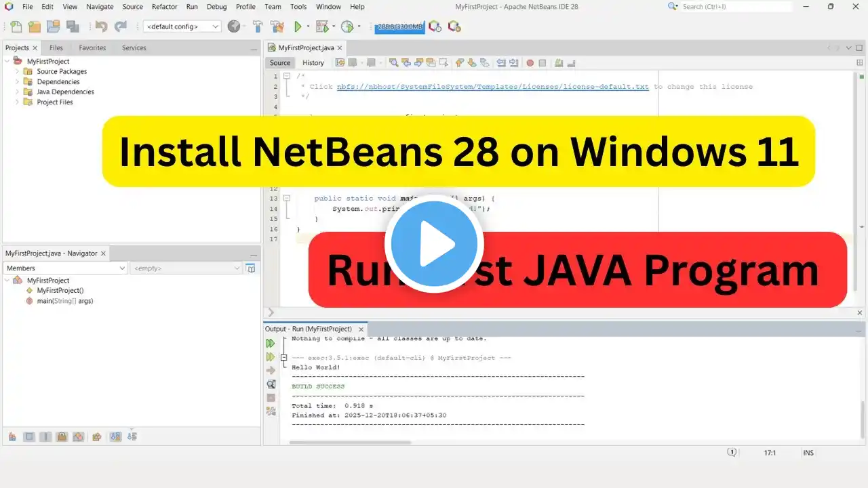868x488 pixels.
Task: Click the second green Re-run icon in Output
Action: [271, 357]
